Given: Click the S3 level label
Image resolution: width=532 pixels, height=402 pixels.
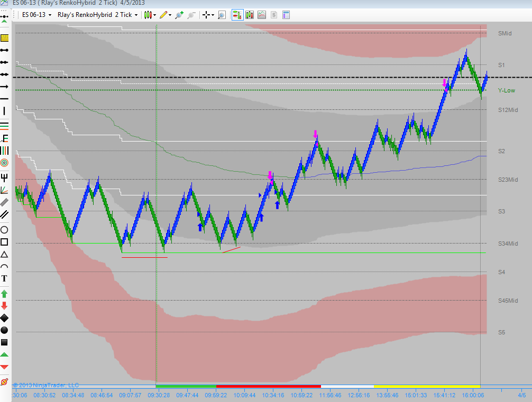Looking at the screenshot, I should point(501,211).
